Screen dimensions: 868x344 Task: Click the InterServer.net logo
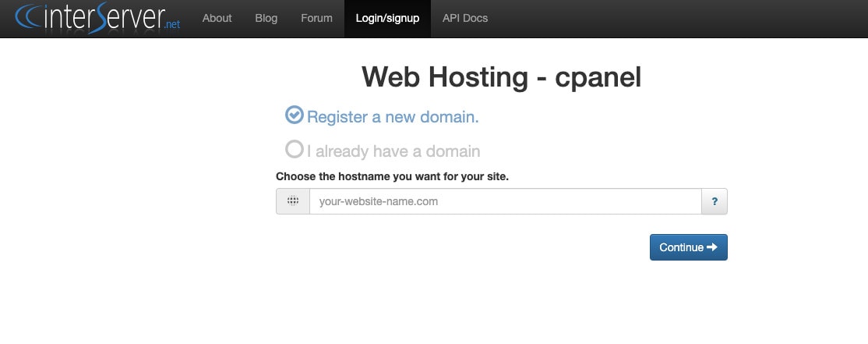coord(97,18)
